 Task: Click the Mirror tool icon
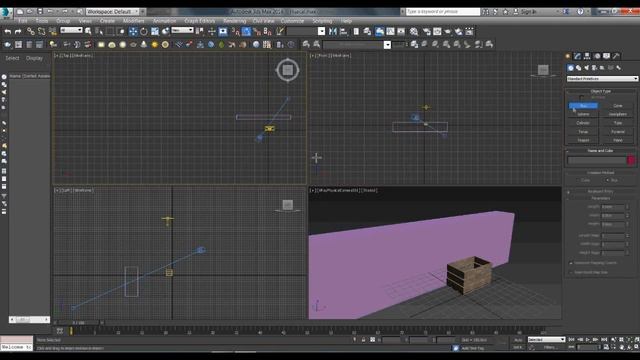[x=333, y=31]
